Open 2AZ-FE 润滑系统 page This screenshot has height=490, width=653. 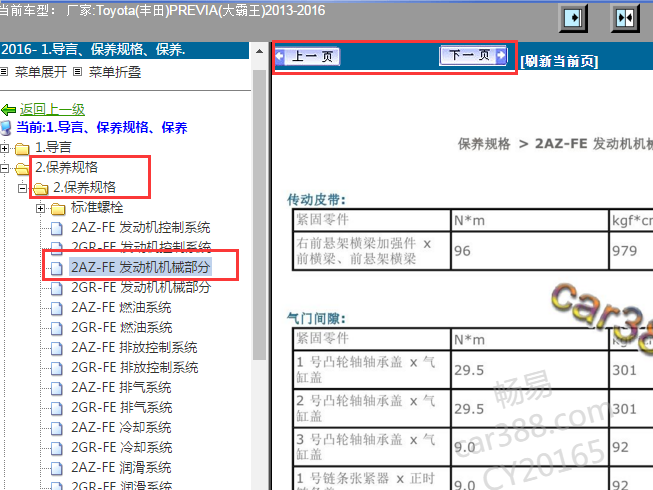click(121, 467)
